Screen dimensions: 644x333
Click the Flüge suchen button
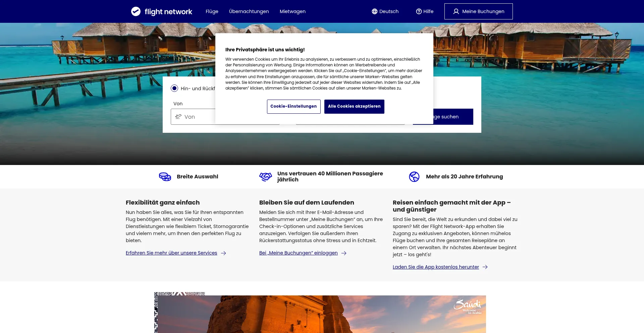453,117
